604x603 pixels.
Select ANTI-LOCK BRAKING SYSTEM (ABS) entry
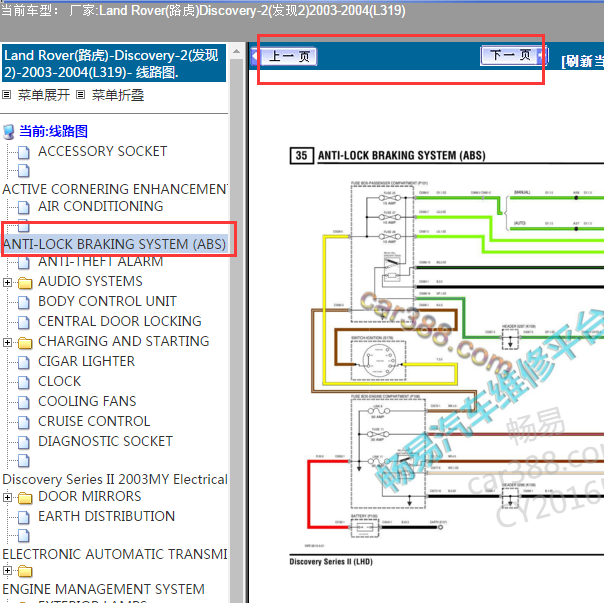click(x=114, y=244)
